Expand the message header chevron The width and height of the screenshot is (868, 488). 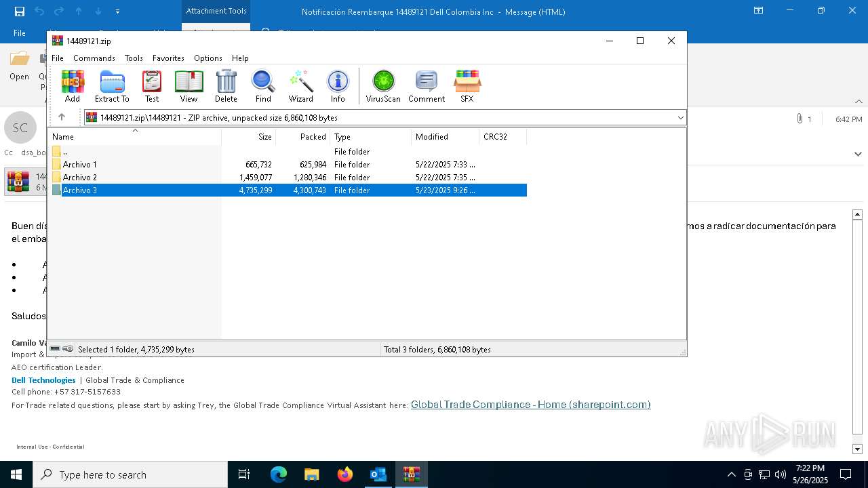858,154
